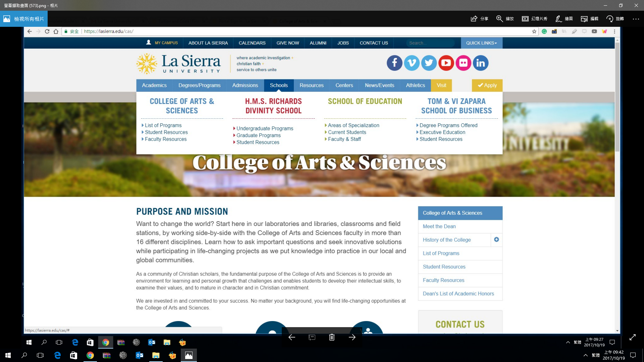Open the Vimeo social icon
The width and height of the screenshot is (644, 362).
tap(412, 63)
